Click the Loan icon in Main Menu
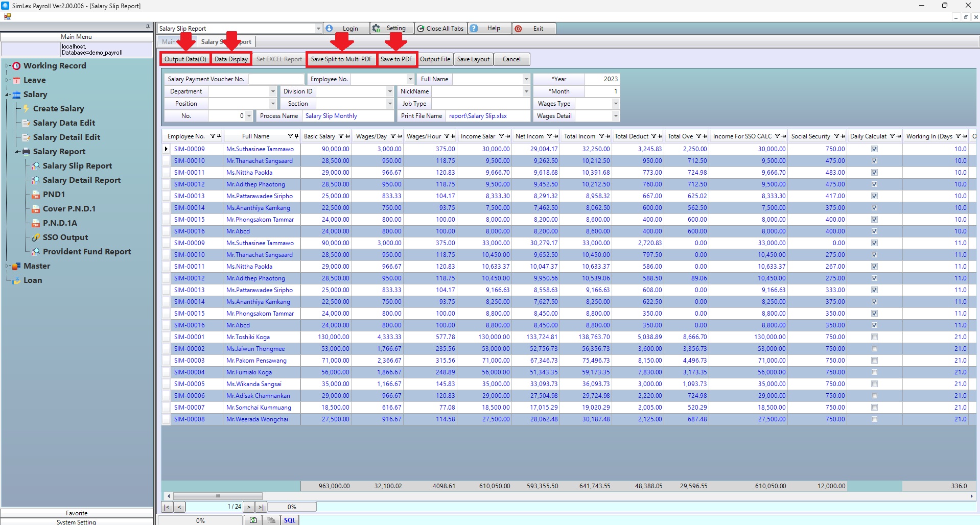 (16, 280)
